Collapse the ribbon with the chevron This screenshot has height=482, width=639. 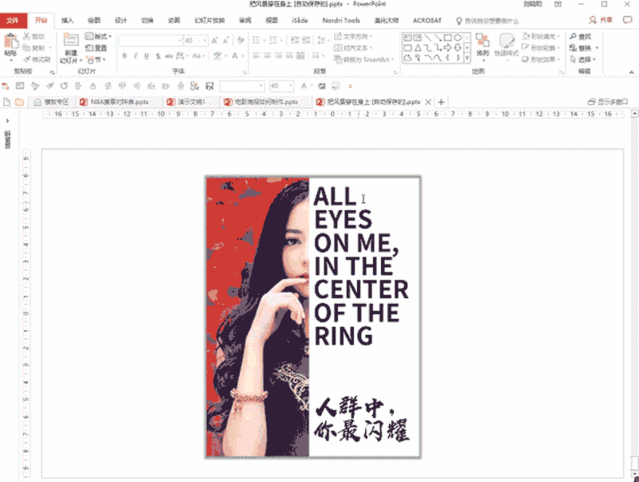tap(631, 72)
